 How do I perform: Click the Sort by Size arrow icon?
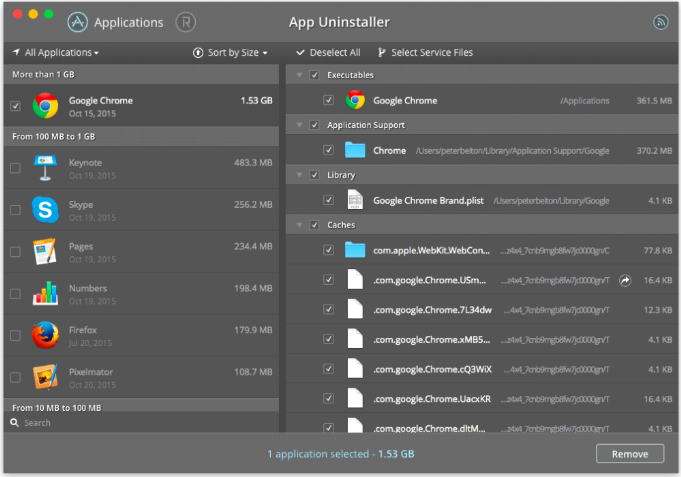[198, 53]
